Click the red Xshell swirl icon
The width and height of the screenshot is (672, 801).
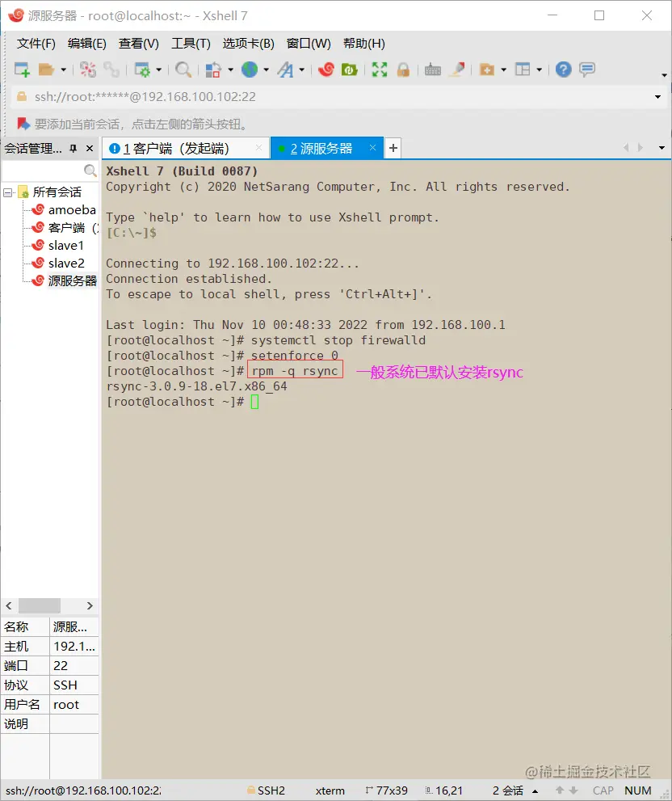[325, 70]
